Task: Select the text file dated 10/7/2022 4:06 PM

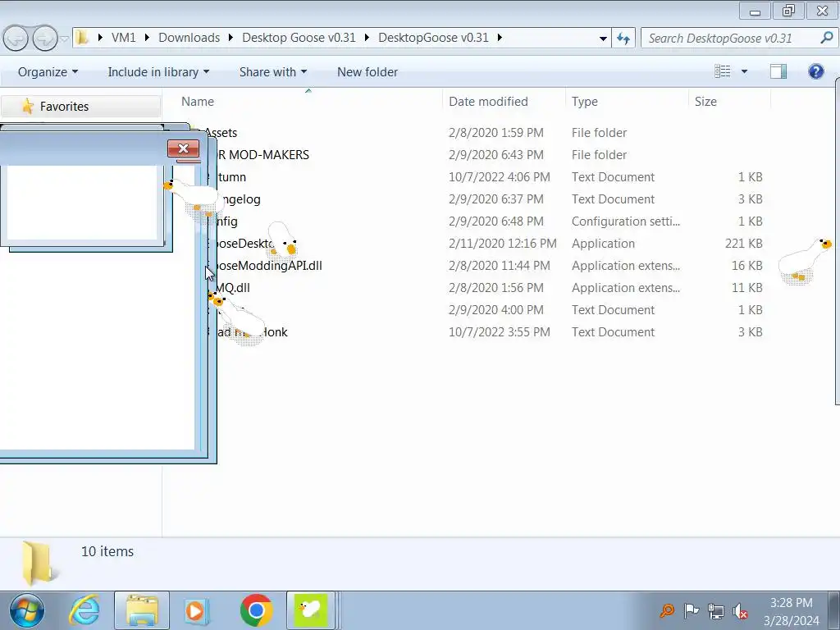Action: (472, 177)
